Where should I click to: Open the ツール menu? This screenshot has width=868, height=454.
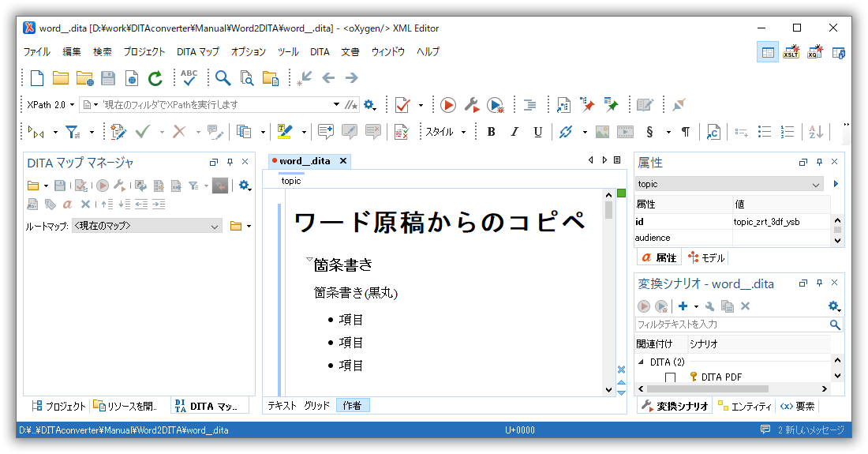tap(288, 52)
